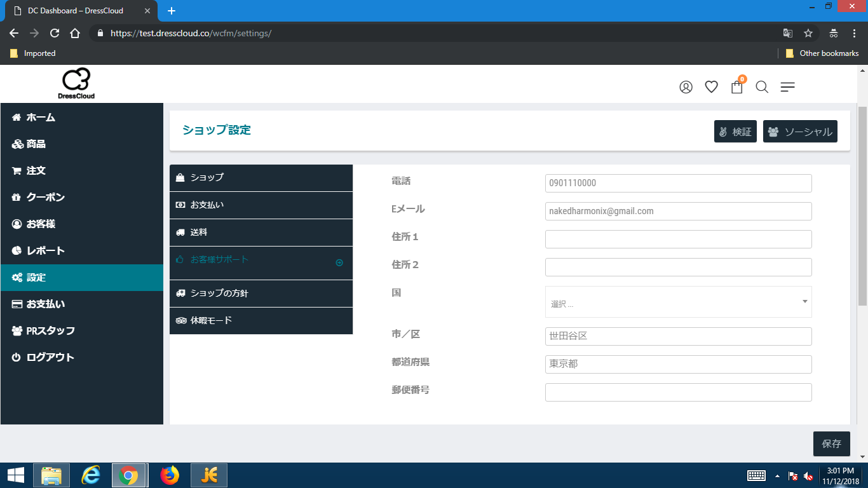Open the Chrome three-dot menu
This screenshot has width=868, height=488.
click(854, 33)
